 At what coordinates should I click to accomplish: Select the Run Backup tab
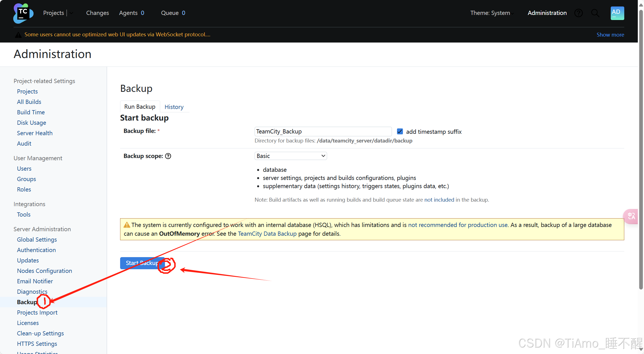point(140,106)
